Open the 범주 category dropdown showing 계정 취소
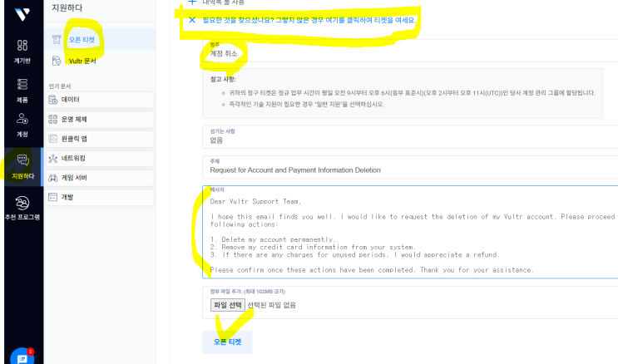Viewport: 618px width, 364px height. 410,51
